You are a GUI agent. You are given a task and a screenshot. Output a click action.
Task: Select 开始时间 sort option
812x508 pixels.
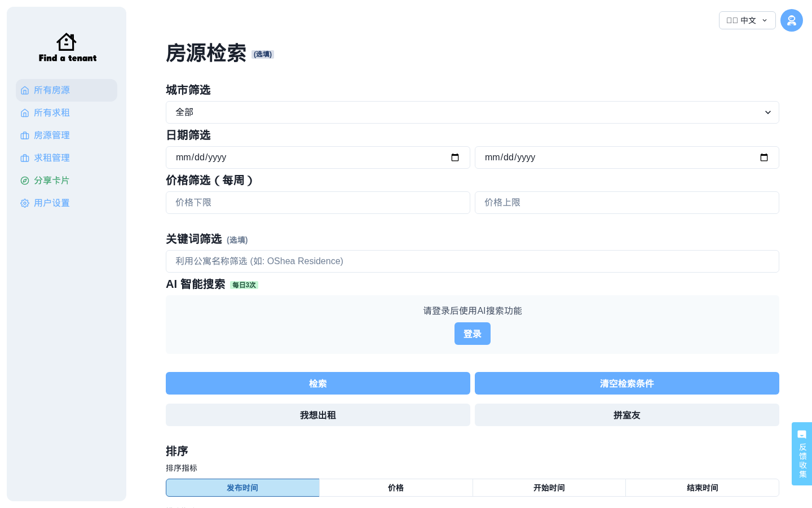pyautogui.click(x=549, y=488)
